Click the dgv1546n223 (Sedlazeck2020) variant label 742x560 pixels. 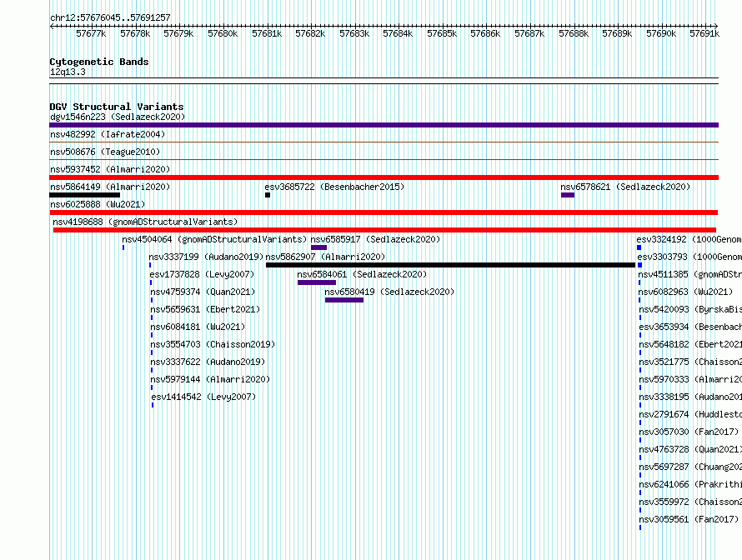click(118, 117)
